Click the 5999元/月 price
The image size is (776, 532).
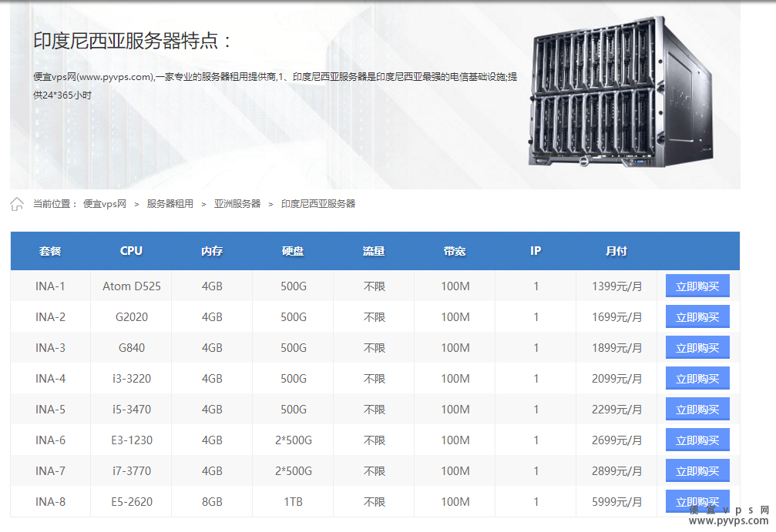coord(617,502)
